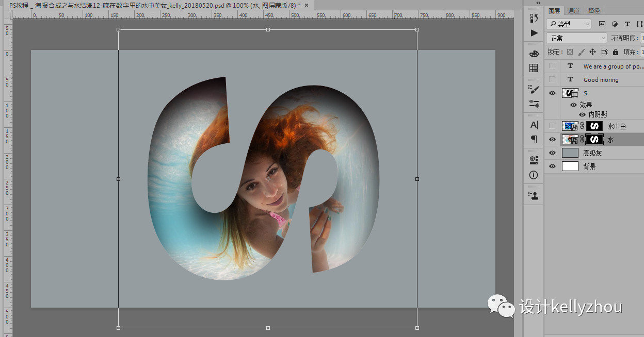Filter layers by adjustment layer icon
This screenshot has height=337, width=644.
(615, 24)
